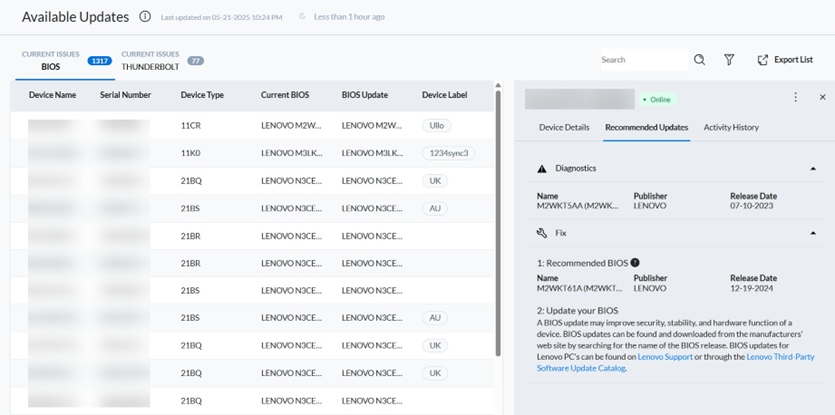Click into the Search input field
This screenshot has width=835, height=415.
[642, 60]
